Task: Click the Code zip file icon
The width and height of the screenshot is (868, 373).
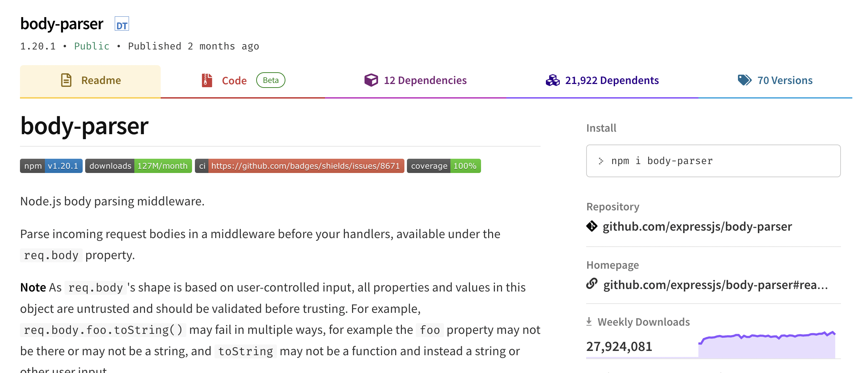Action: coord(207,80)
